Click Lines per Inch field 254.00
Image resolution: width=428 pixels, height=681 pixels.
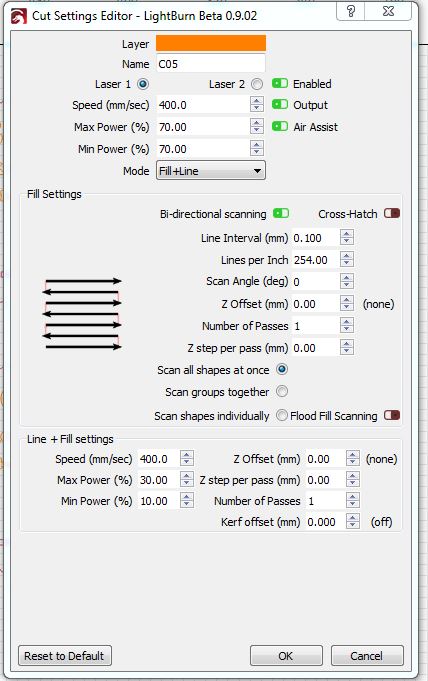pos(315,260)
